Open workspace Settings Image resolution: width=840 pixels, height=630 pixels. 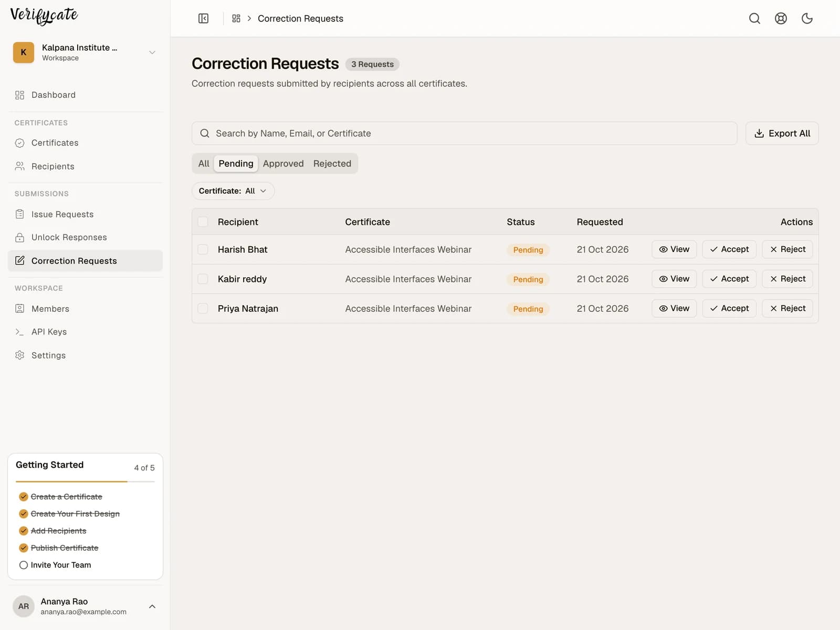pyautogui.click(x=85, y=355)
